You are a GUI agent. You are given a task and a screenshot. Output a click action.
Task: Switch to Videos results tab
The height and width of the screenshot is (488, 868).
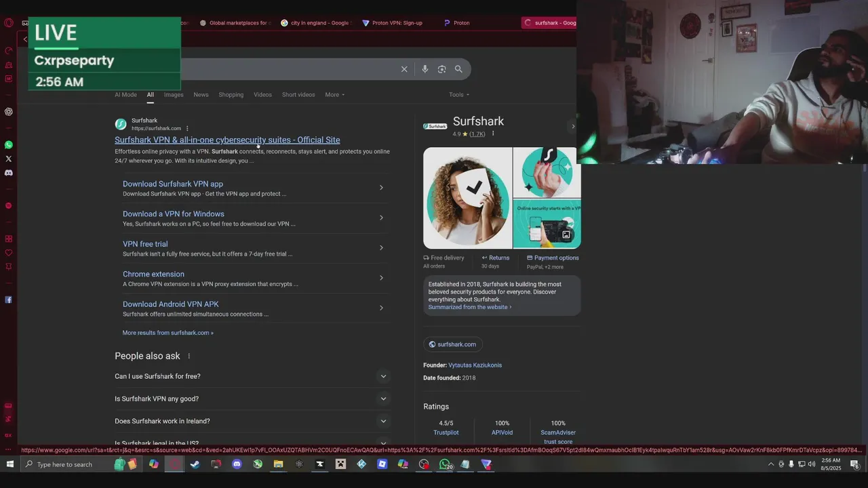coord(262,94)
